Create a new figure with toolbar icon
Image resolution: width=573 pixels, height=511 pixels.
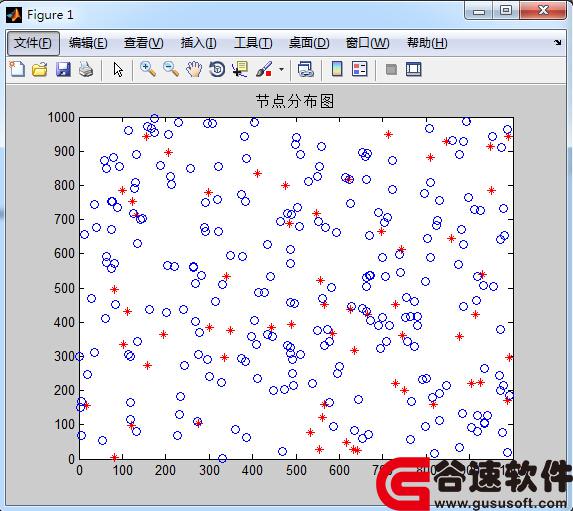(17, 69)
